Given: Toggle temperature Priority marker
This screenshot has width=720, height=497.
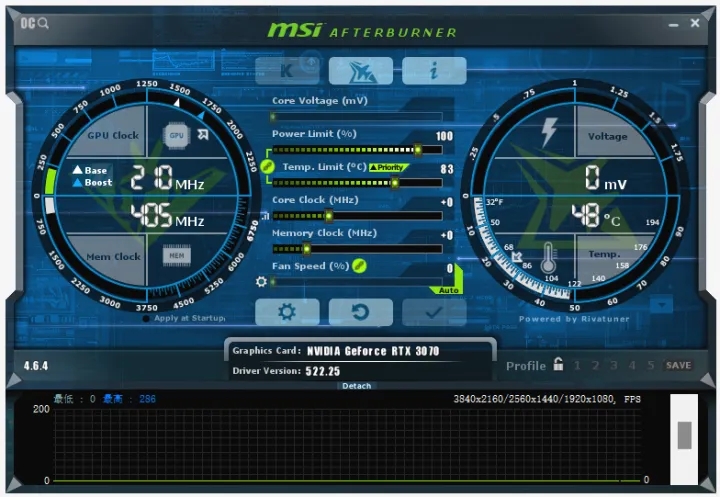Looking at the screenshot, I should [387, 168].
